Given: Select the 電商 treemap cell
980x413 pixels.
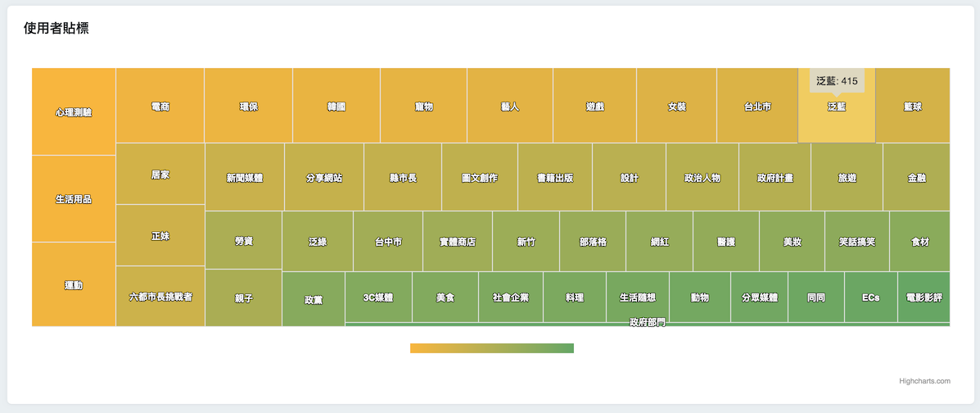Looking at the screenshot, I should point(160,107).
